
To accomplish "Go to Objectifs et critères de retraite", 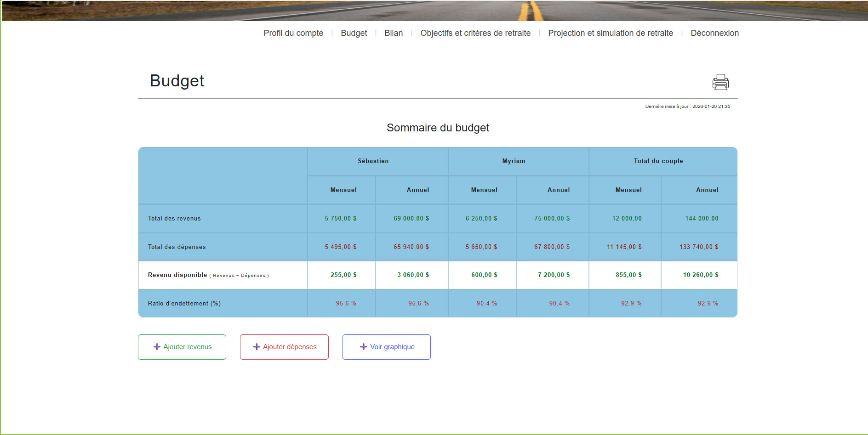I will click(x=475, y=33).
